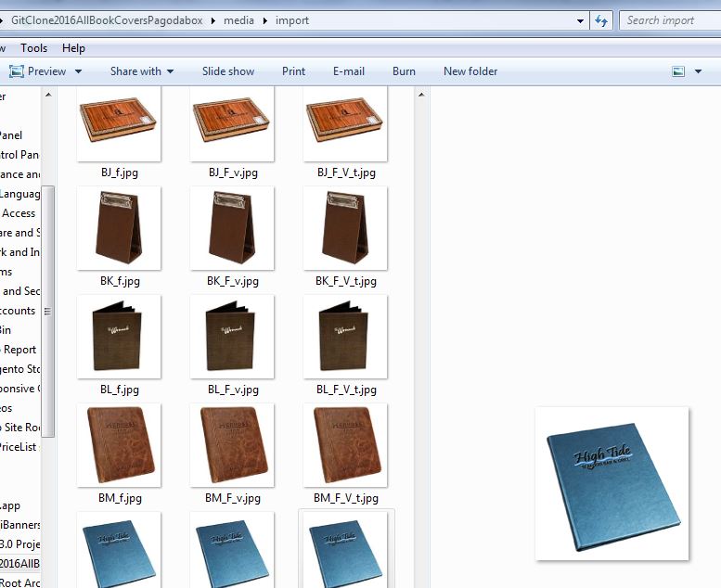Image resolution: width=721 pixels, height=588 pixels.
Task: Click the file list scroll up arrow
Action: pos(421,95)
